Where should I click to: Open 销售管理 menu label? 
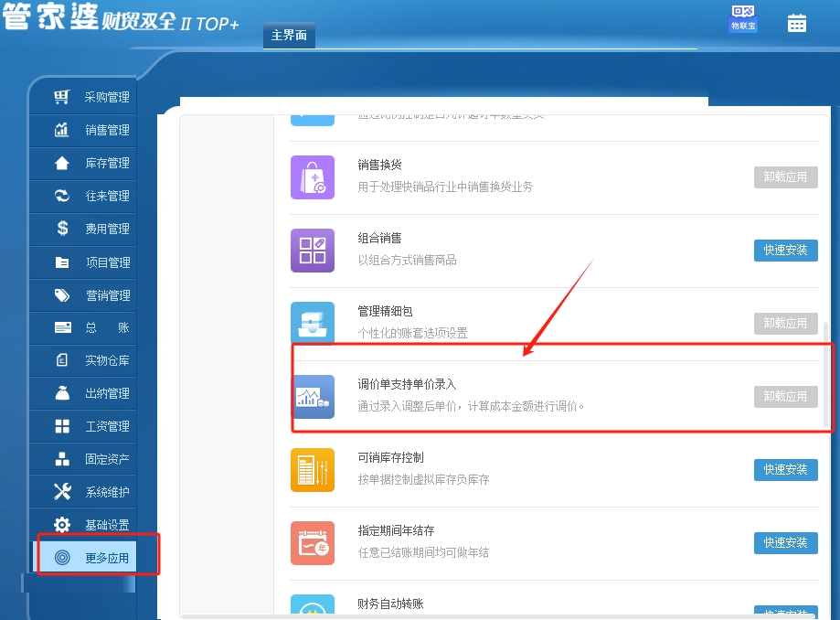click(x=107, y=130)
